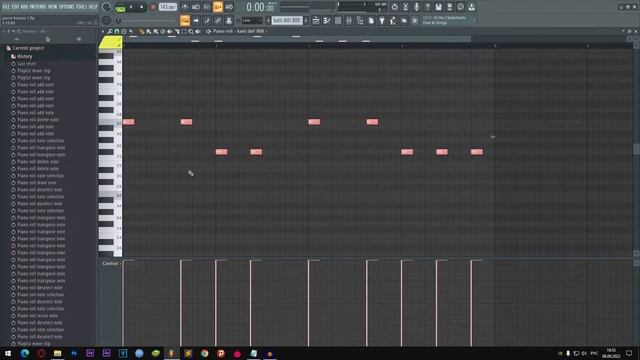Open the HELP menu
The height and width of the screenshot is (360, 640).
pos(93,7)
